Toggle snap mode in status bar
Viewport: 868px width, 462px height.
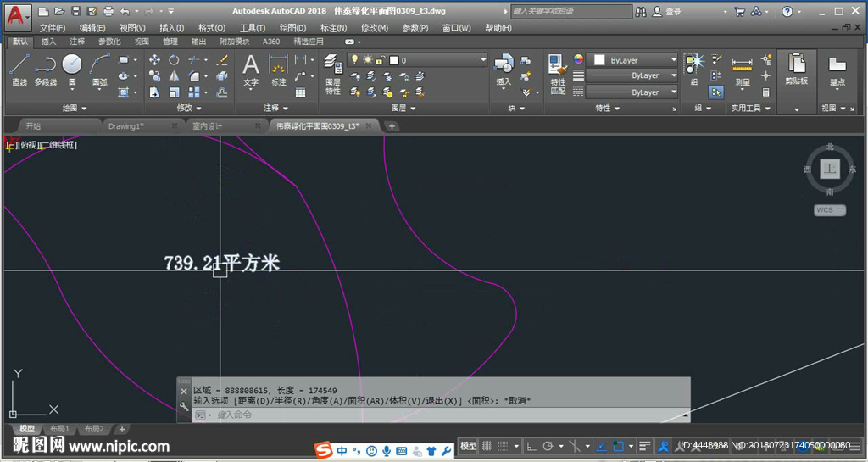503,445
